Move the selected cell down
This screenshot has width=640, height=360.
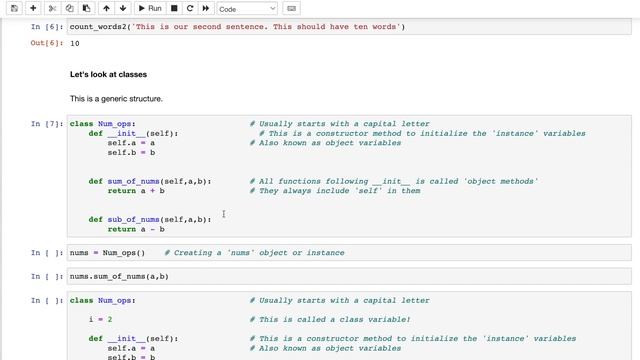123,8
